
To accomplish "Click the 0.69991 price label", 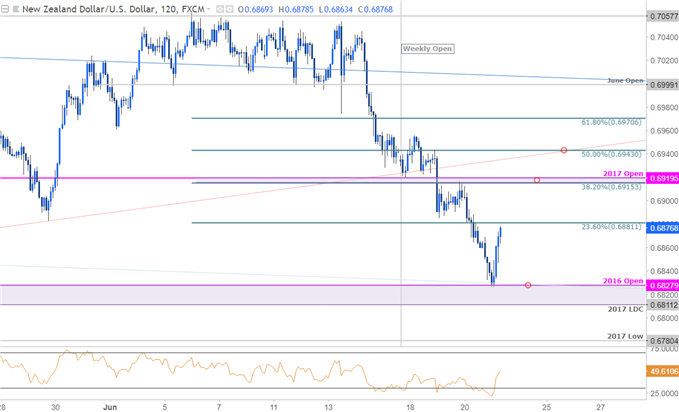I will coord(663,85).
